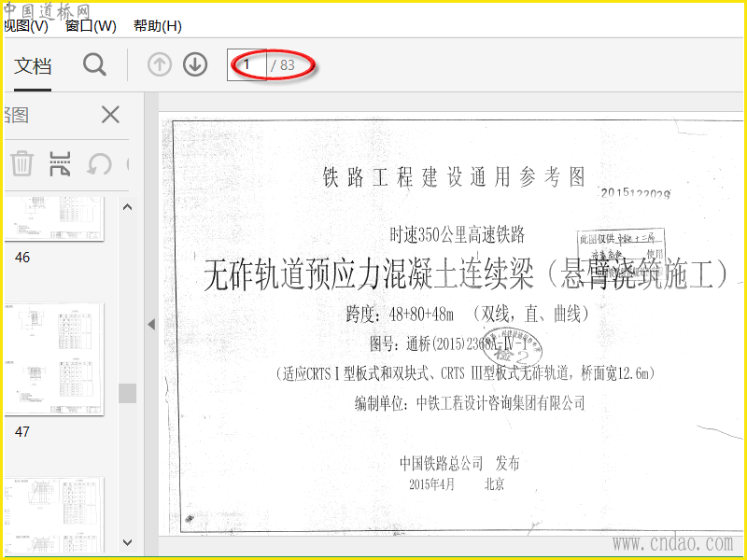The image size is (747, 560).
Task: Select page 47 thumbnail
Action: [x=54, y=358]
